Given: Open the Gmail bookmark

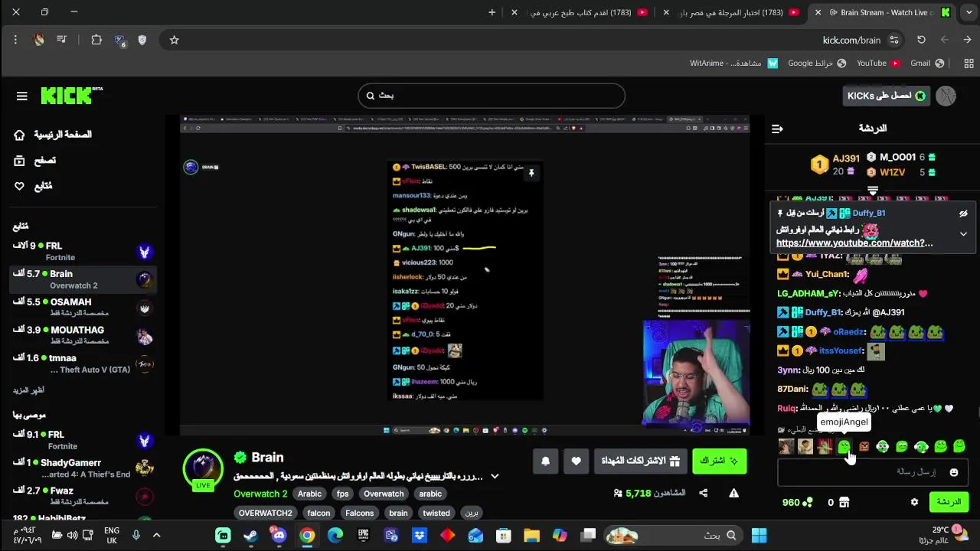Looking at the screenshot, I should pyautogui.click(x=926, y=64).
